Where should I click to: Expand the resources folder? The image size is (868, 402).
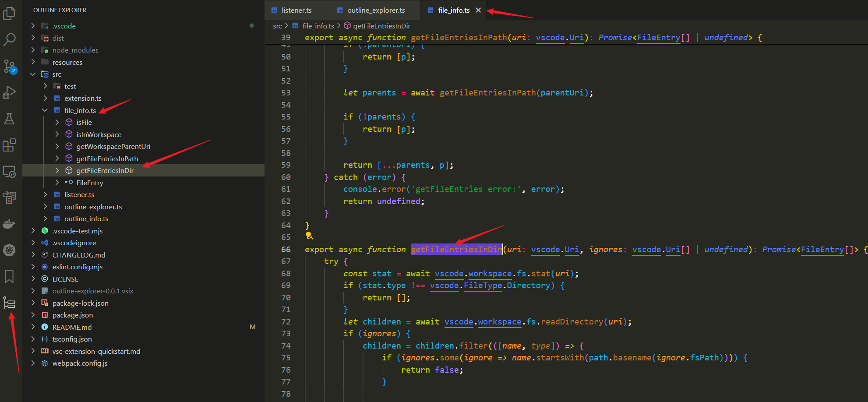coord(33,62)
